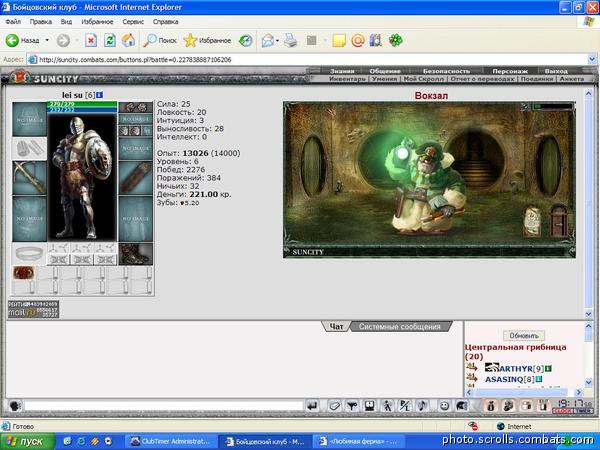The height and width of the screenshot is (450, 600).
Task: Switch to the Чат tab
Action: point(336,326)
